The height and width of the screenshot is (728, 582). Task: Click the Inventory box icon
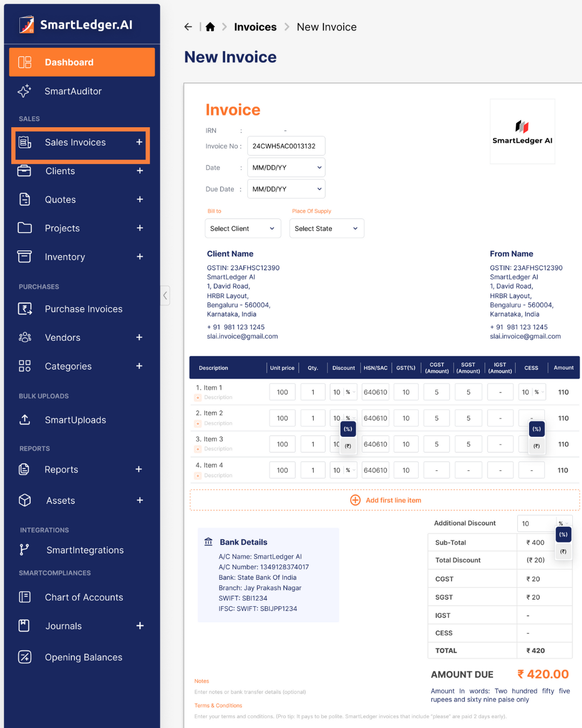click(x=24, y=257)
